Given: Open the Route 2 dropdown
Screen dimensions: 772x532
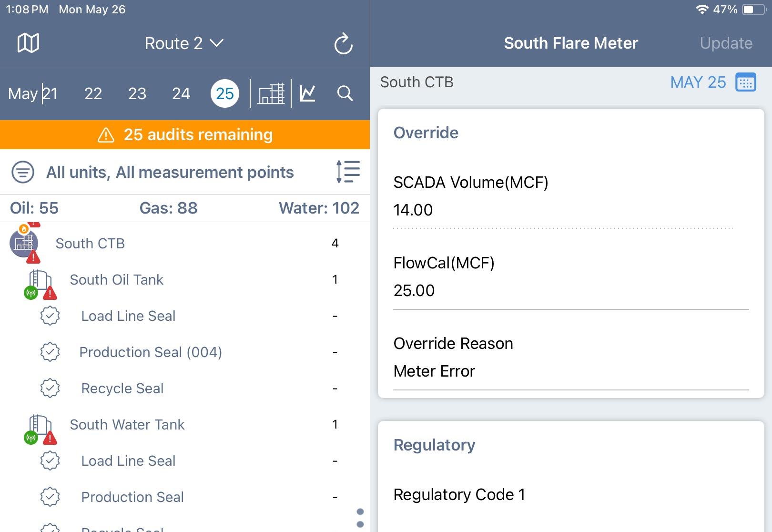Looking at the screenshot, I should tap(183, 43).
